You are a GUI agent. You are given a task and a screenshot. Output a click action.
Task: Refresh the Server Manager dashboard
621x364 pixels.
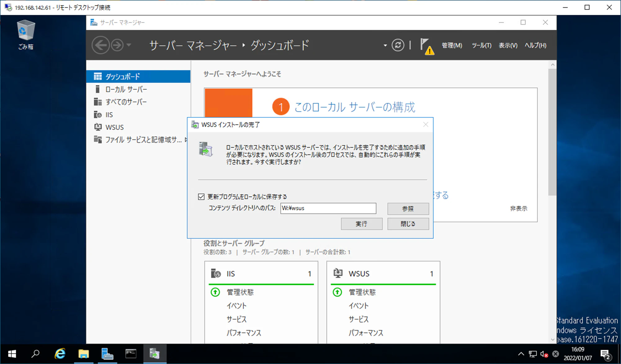pyautogui.click(x=398, y=45)
